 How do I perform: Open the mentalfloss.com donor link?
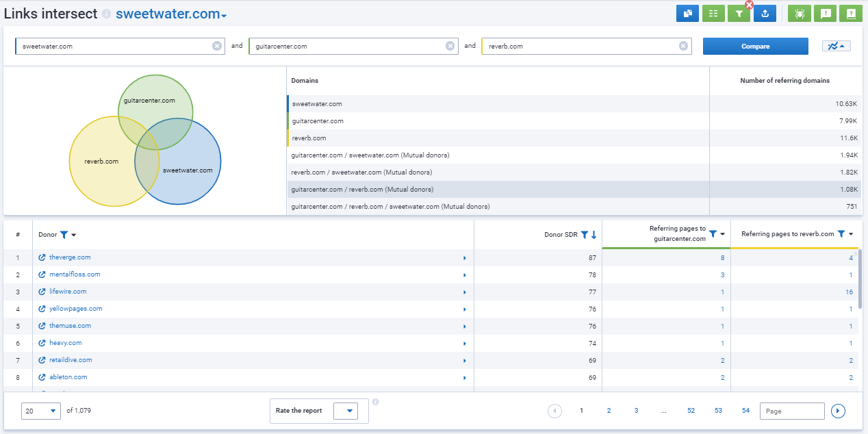[x=75, y=275]
